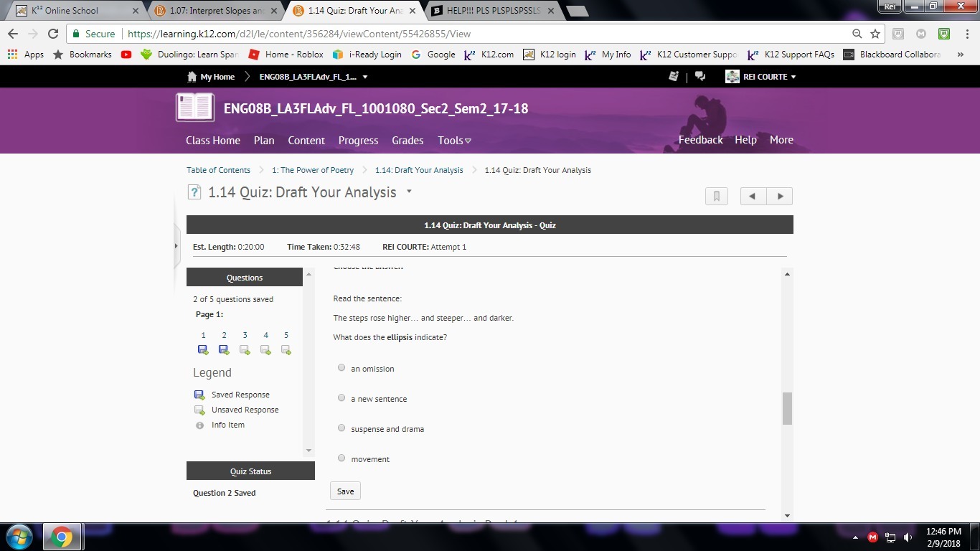
Task: Open the quiz title dropdown arrow
Action: pyautogui.click(x=409, y=192)
